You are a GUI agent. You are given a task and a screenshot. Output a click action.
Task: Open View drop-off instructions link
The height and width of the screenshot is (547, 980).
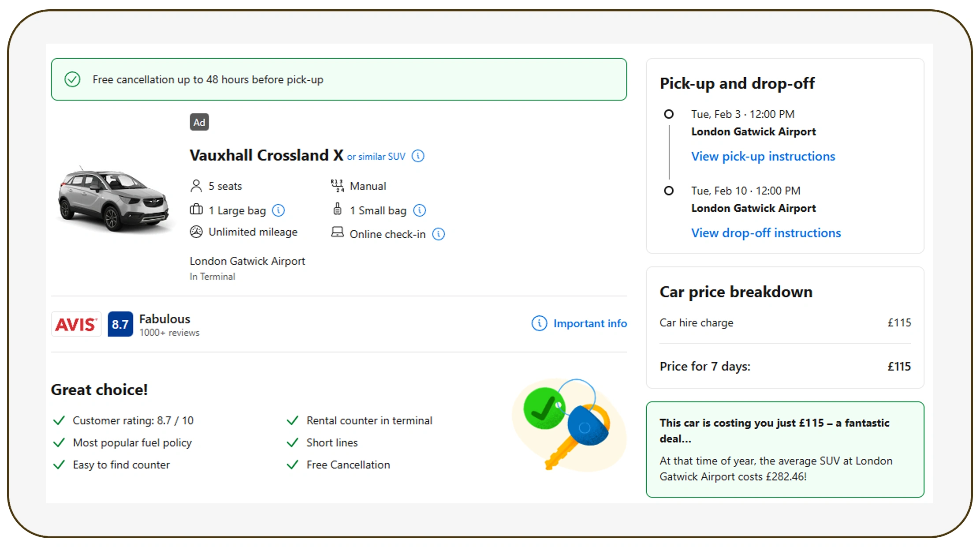766,233
